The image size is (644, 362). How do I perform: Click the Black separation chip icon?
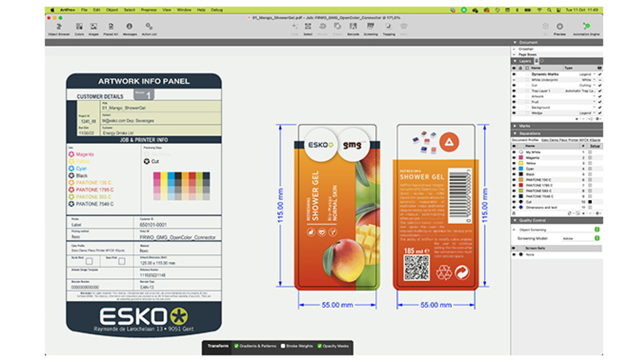click(521, 174)
